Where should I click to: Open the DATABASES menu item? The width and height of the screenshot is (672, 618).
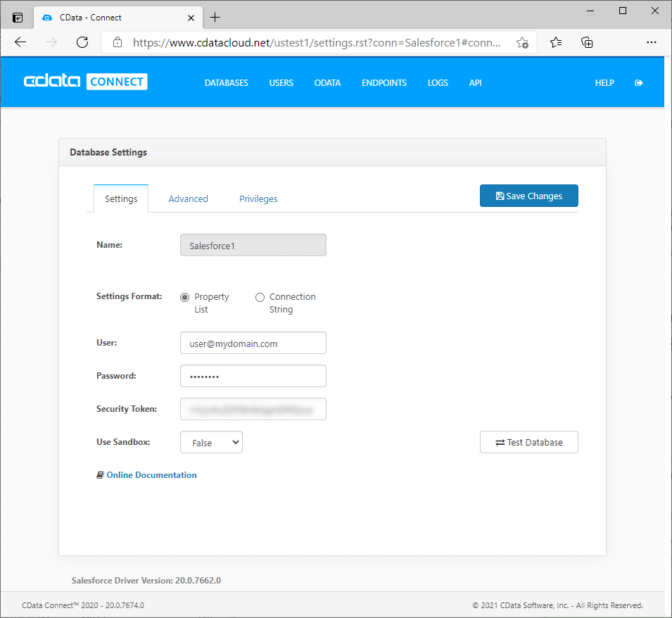(x=226, y=82)
